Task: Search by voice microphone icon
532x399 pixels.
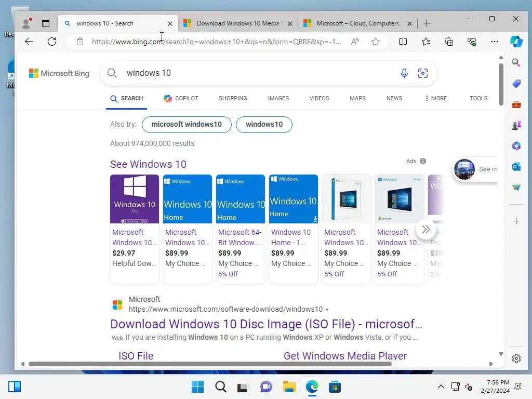Action: pyautogui.click(x=404, y=73)
